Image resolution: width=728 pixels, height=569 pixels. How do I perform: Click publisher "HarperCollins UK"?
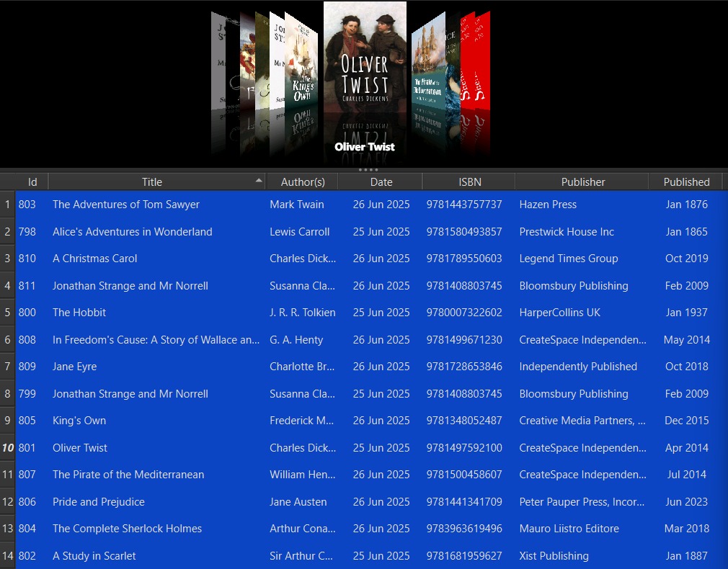[559, 313]
